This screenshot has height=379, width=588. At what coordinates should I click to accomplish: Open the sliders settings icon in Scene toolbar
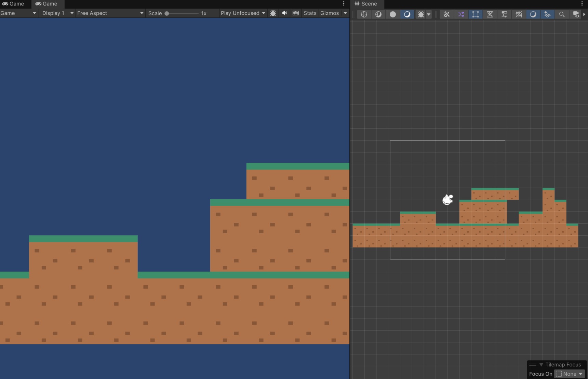504,14
